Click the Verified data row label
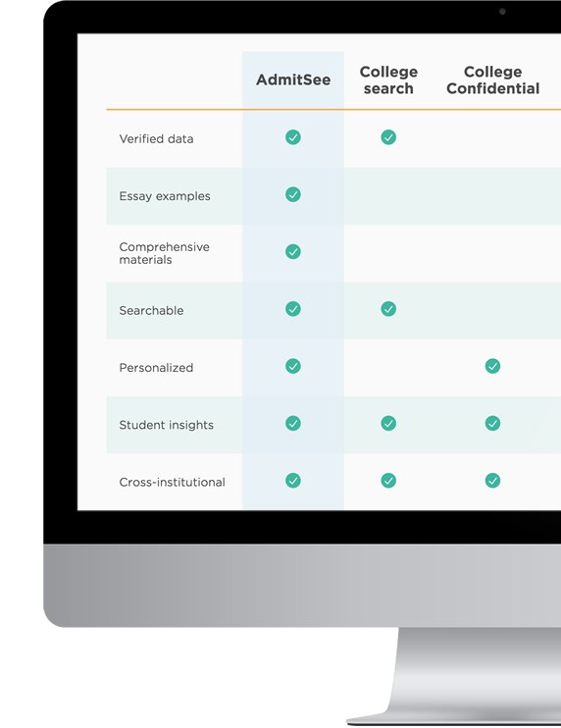This screenshot has height=728, width=561. (156, 138)
